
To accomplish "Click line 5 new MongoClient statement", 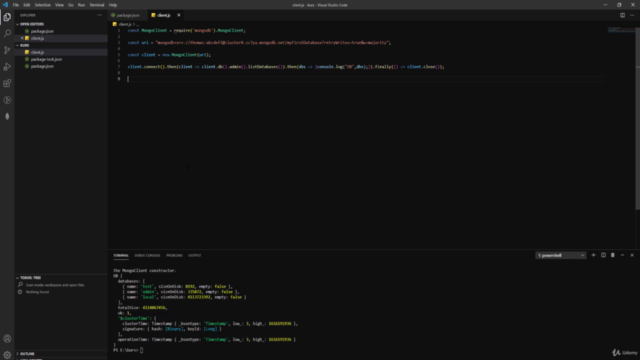I will click(x=169, y=55).
